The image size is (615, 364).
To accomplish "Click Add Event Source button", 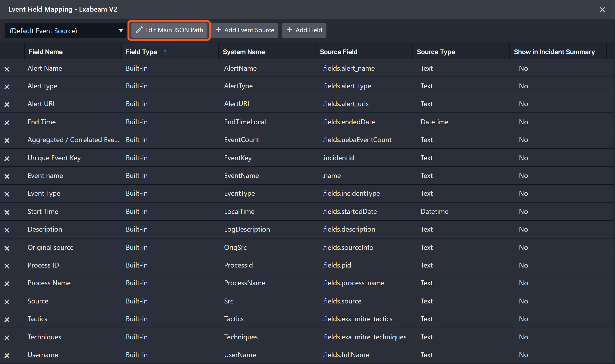I will point(245,30).
